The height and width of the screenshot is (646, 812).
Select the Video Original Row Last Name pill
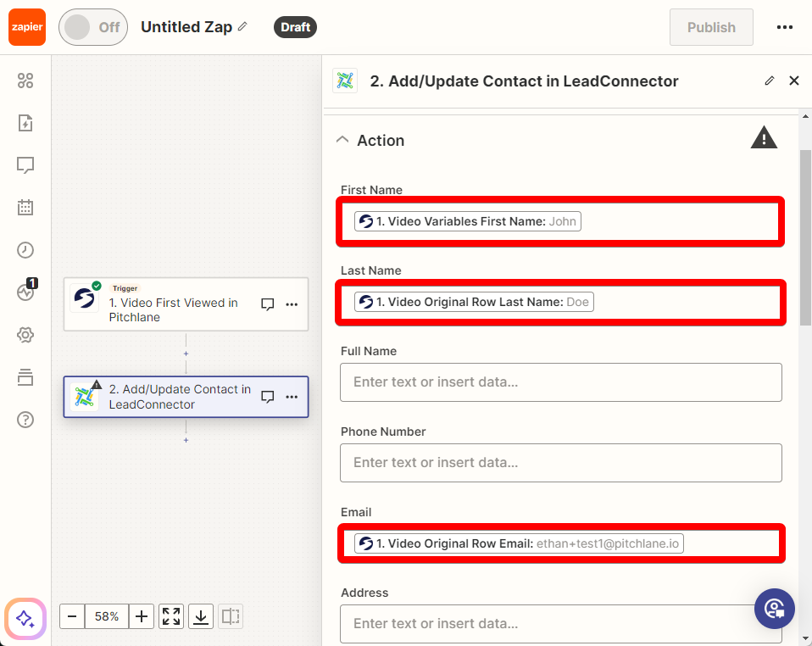(474, 302)
